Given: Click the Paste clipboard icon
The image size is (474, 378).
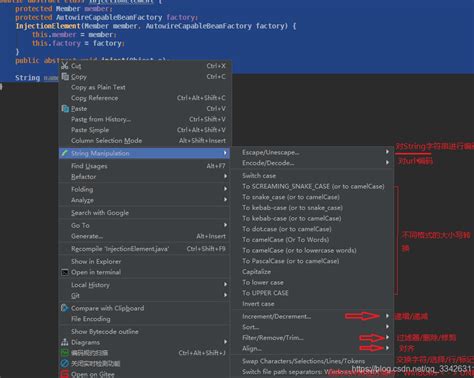Looking at the screenshot, I should pos(65,108).
